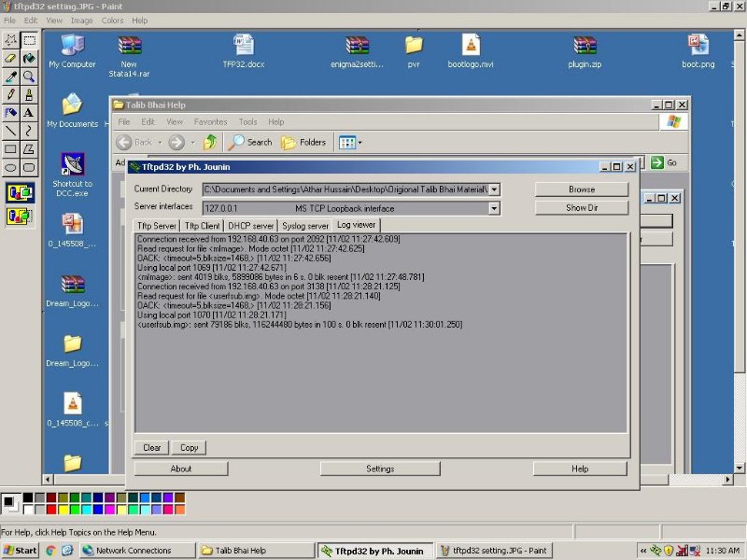Viewport: 747px width, 560px height.
Task: Expand the Server interfaces dropdown
Action: (x=495, y=208)
